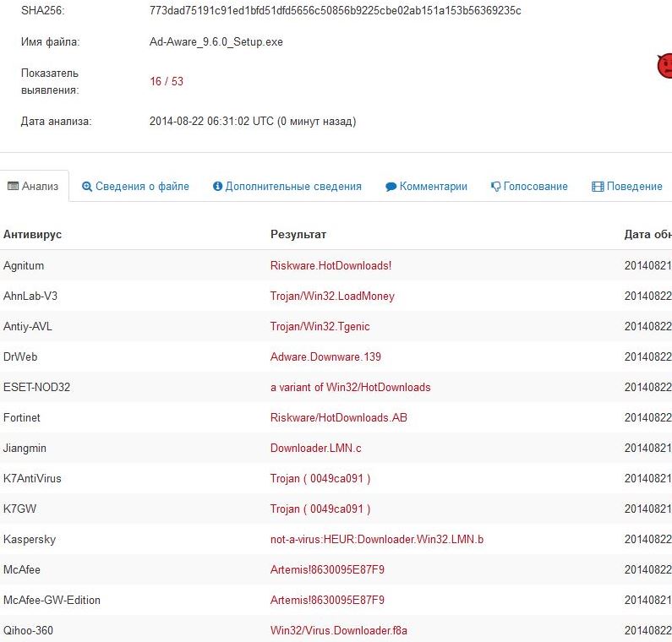Viewport: 672px width, 642px height.
Task: Switch to the Анализ tab
Action: coord(33,186)
